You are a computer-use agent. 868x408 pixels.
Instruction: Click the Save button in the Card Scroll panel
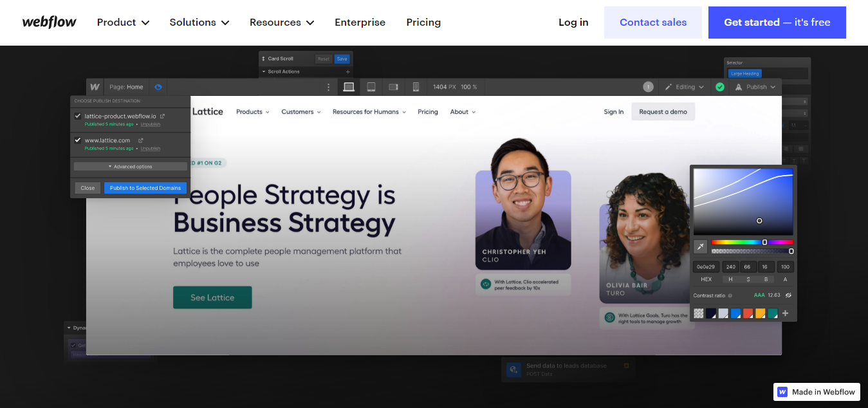pyautogui.click(x=342, y=59)
